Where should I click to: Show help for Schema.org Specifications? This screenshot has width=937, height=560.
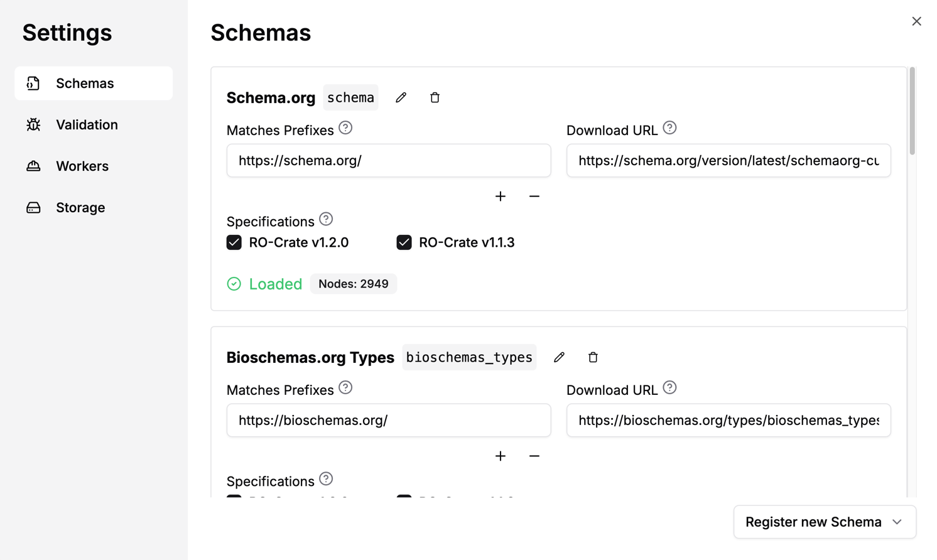(x=326, y=220)
